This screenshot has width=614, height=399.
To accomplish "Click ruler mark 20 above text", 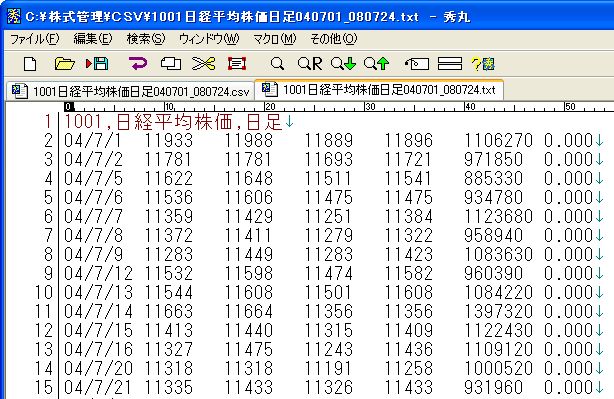I will pyautogui.click(x=271, y=107).
